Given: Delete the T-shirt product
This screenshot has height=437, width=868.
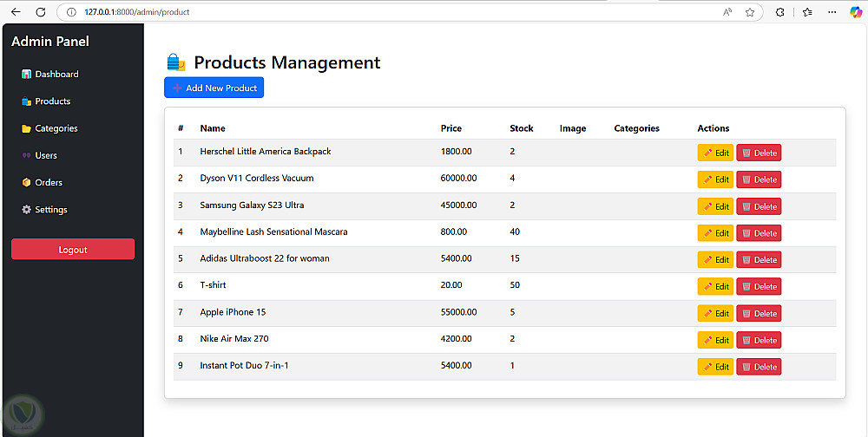Looking at the screenshot, I should click(x=759, y=287).
